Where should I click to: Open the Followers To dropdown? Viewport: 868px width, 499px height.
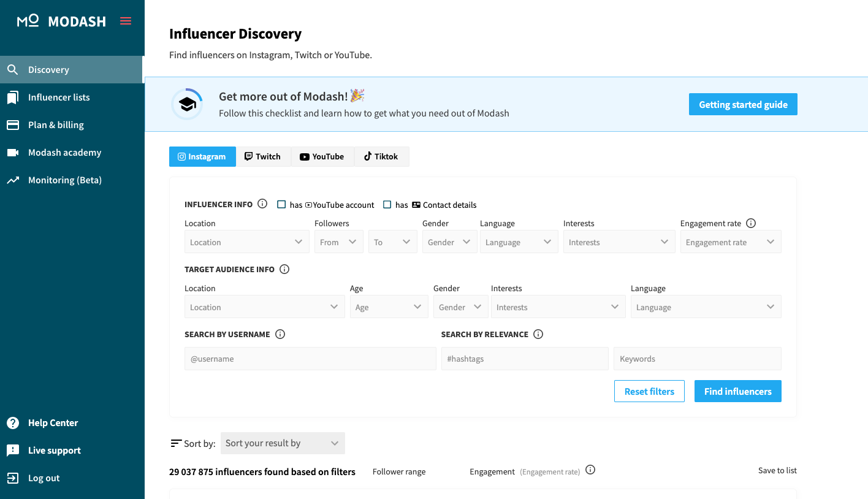393,242
